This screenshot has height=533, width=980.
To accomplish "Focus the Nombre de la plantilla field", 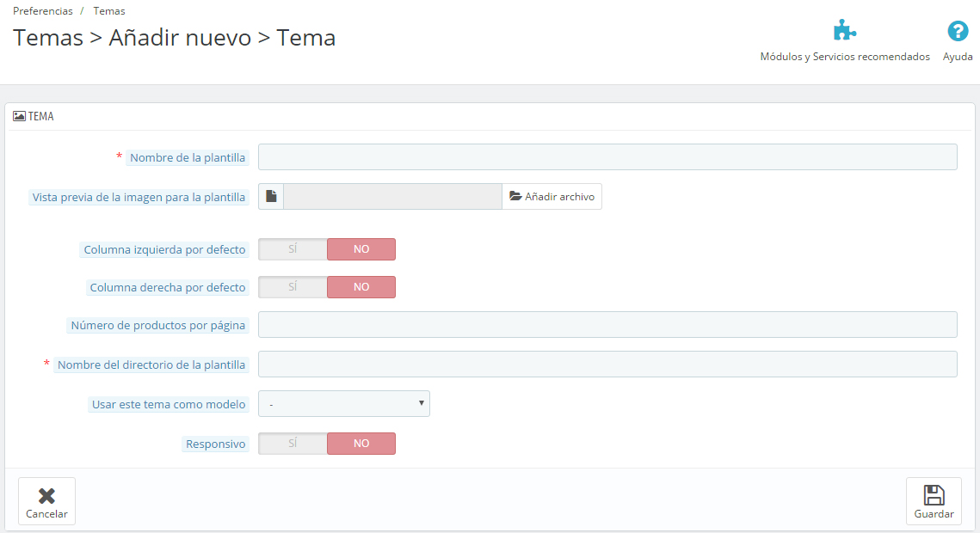I will 607,157.
